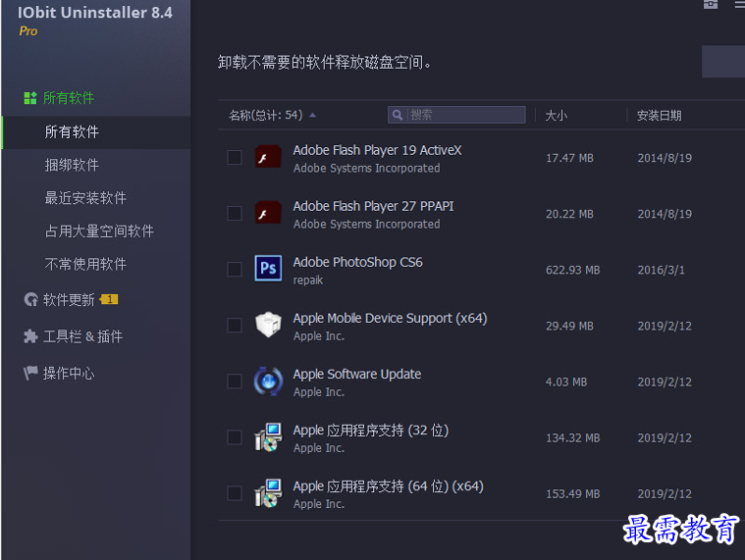The height and width of the screenshot is (560, 745).
Task: Click the Adobe Flash Player 19 ActiveX icon
Action: click(x=268, y=157)
